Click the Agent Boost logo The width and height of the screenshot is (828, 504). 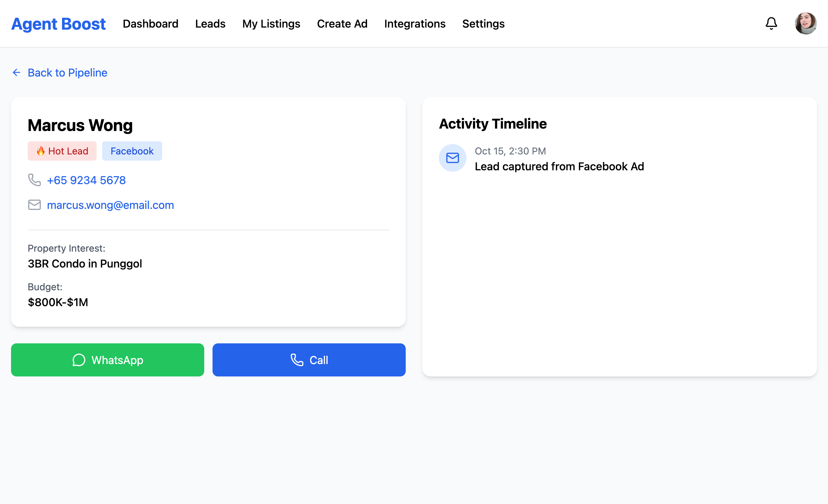tap(59, 23)
